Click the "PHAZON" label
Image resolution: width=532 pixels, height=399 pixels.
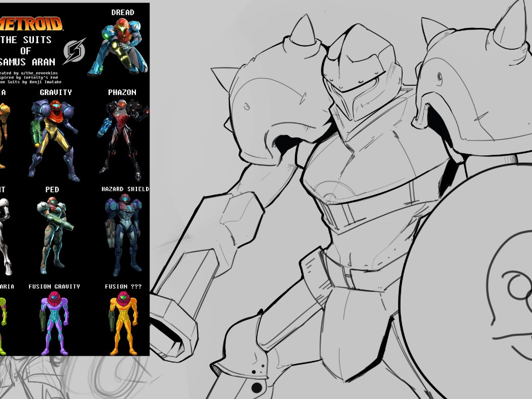point(122,92)
